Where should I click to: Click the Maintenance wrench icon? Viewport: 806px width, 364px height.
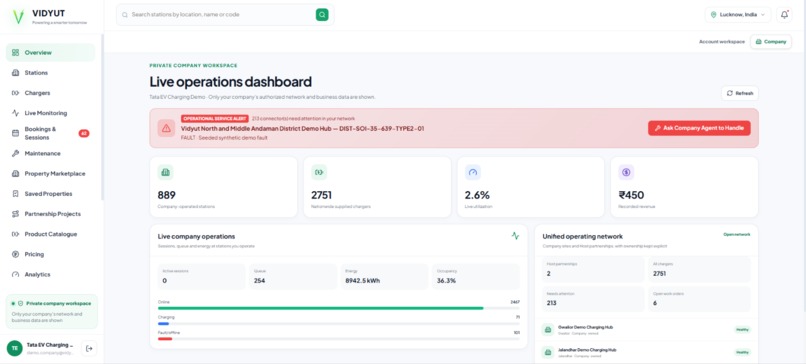point(15,153)
